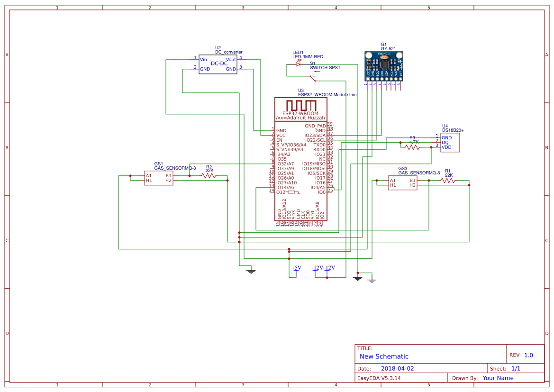Select the IO18/MOSI pin label
The image size is (554, 392).
[x=314, y=169]
